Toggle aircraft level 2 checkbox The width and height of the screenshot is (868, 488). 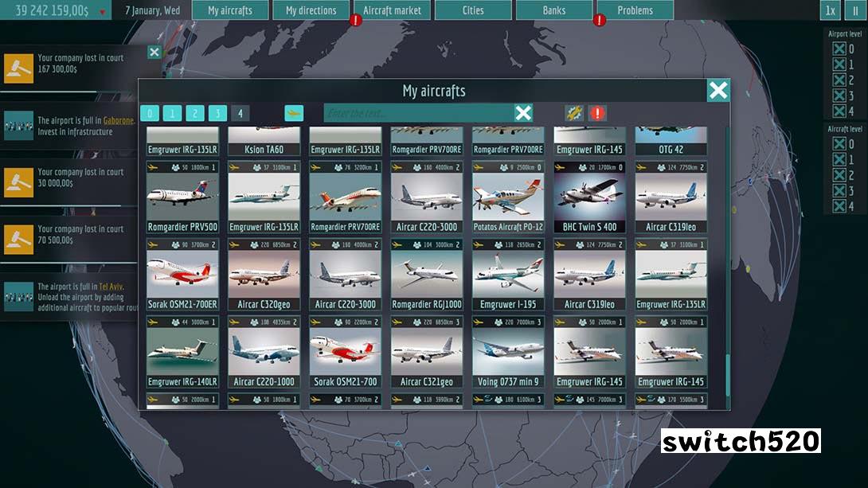[x=839, y=175]
